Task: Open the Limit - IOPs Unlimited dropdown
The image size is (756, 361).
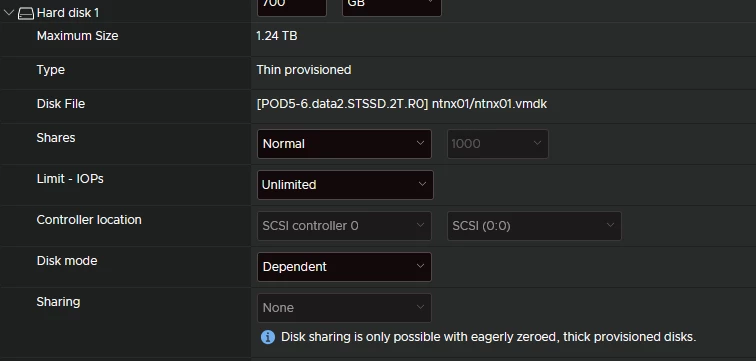Action: tap(345, 185)
